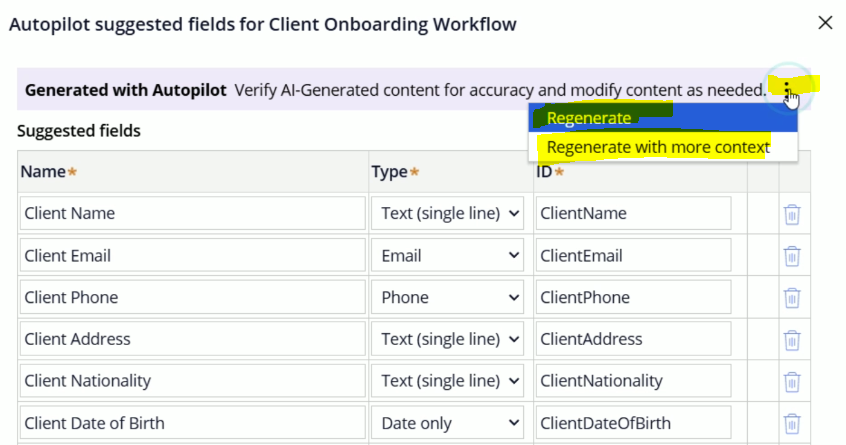The height and width of the screenshot is (445, 846).
Task: Open Date only dropdown for Date of Birth
Action: 447,423
